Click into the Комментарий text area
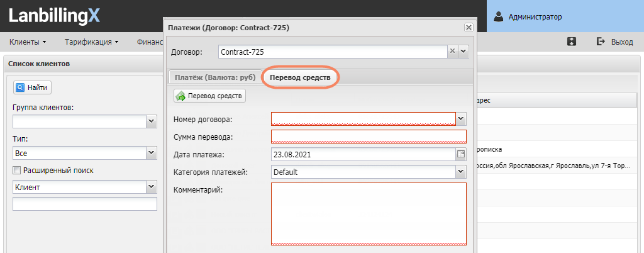Screen dimensions: 644x253 [x=369, y=214]
